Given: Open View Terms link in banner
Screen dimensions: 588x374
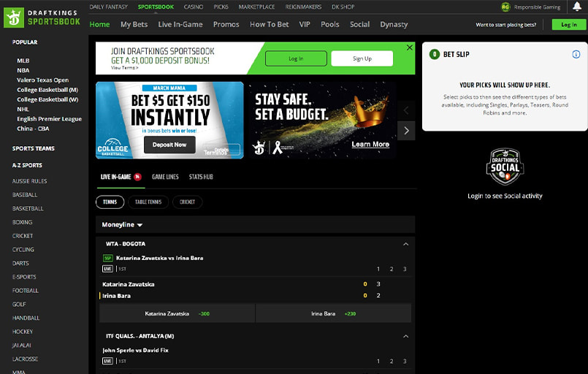Looking at the screenshot, I should (x=124, y=68).
